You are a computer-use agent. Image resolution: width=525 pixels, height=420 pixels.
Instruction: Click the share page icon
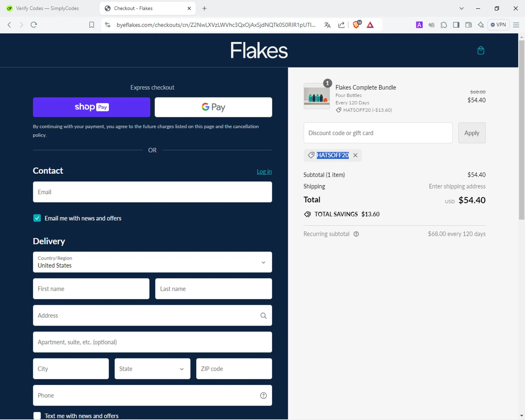(341, 25)
